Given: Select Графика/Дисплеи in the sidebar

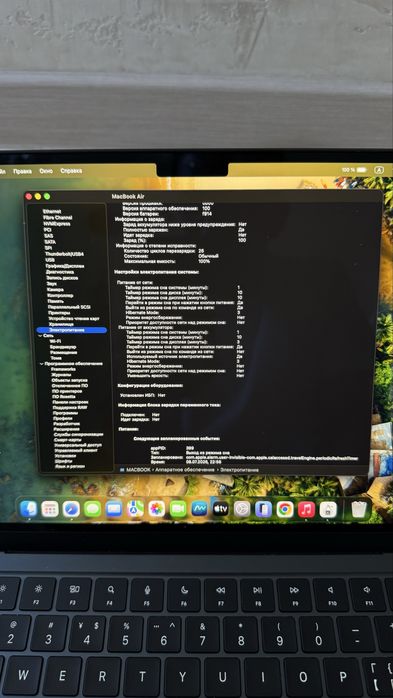Looking at the screenshot, I should coord(65,266).
